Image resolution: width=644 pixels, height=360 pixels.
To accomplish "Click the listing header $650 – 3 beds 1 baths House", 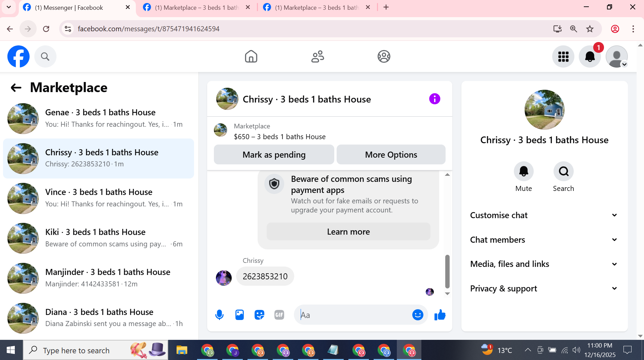I will [280, 137].
